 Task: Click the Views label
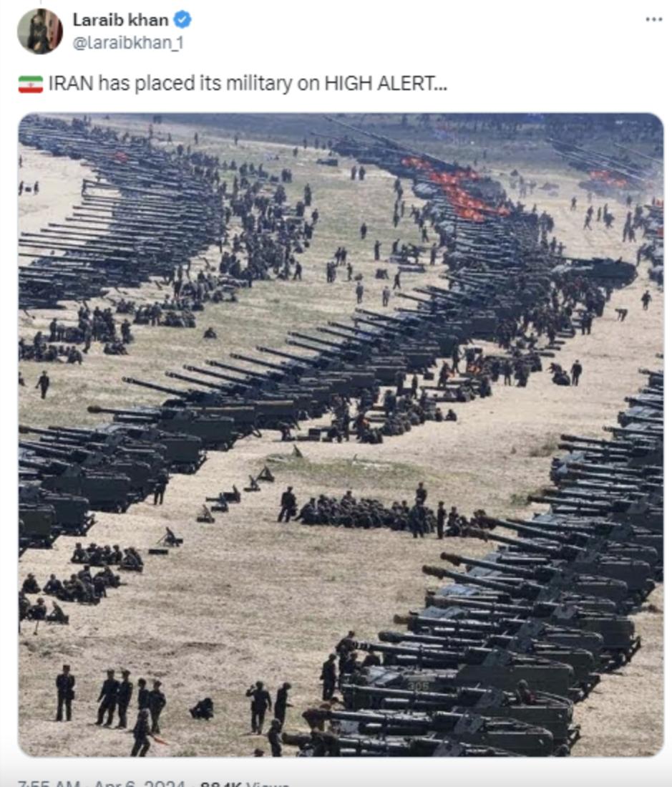(267, 783)
